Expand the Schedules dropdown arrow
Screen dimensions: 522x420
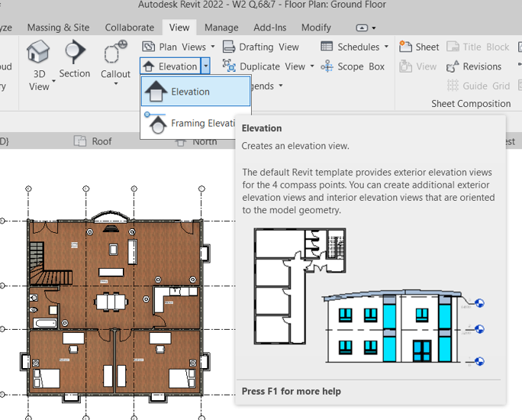386,47
